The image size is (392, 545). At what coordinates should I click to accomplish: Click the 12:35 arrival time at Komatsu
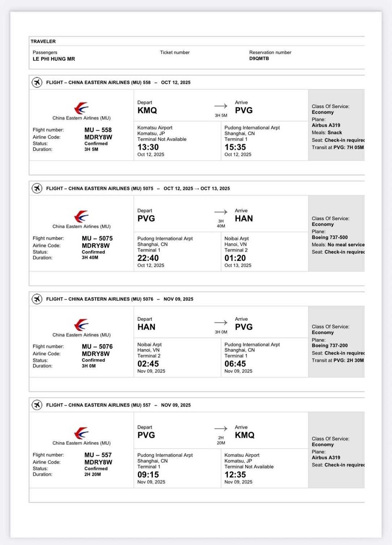tap(235, 475)
